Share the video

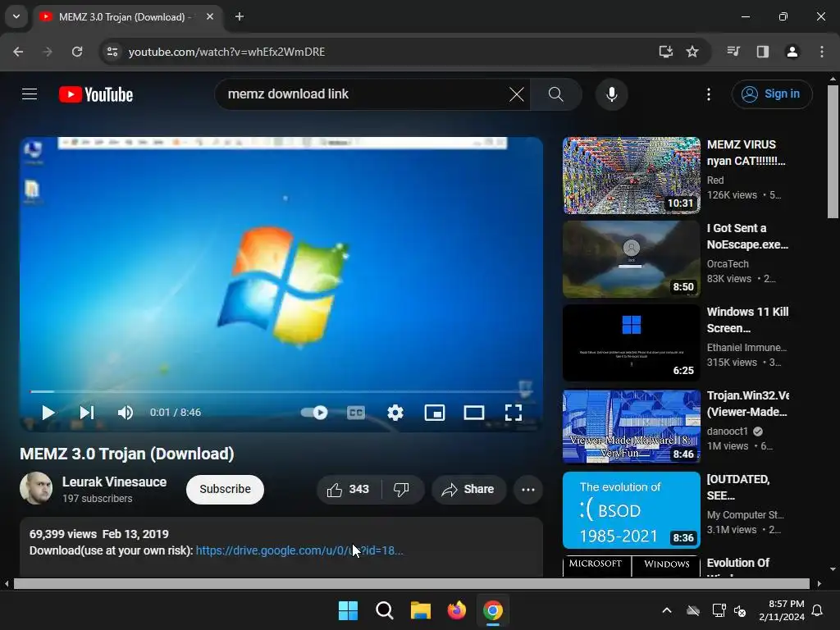[x=468, y=489]
